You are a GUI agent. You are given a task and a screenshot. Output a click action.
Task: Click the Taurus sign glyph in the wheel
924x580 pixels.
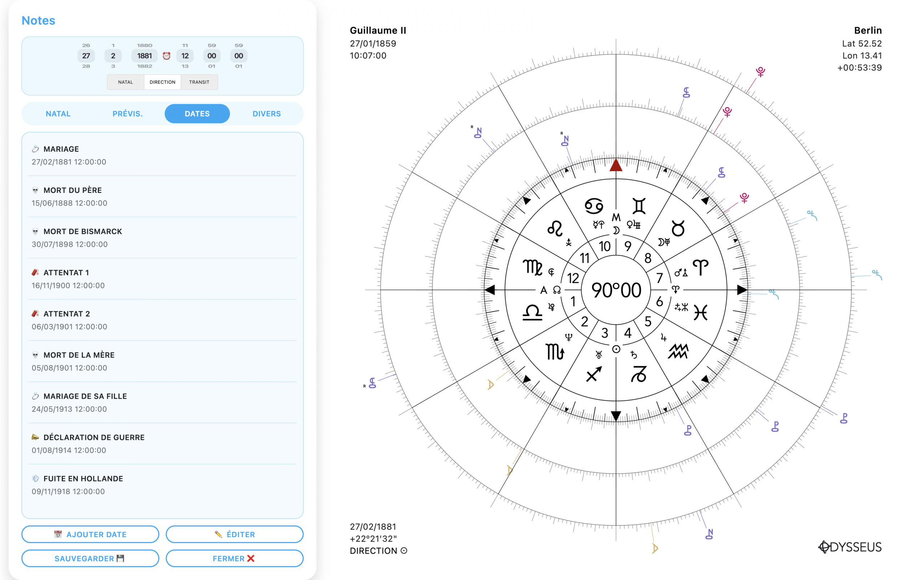678,229
